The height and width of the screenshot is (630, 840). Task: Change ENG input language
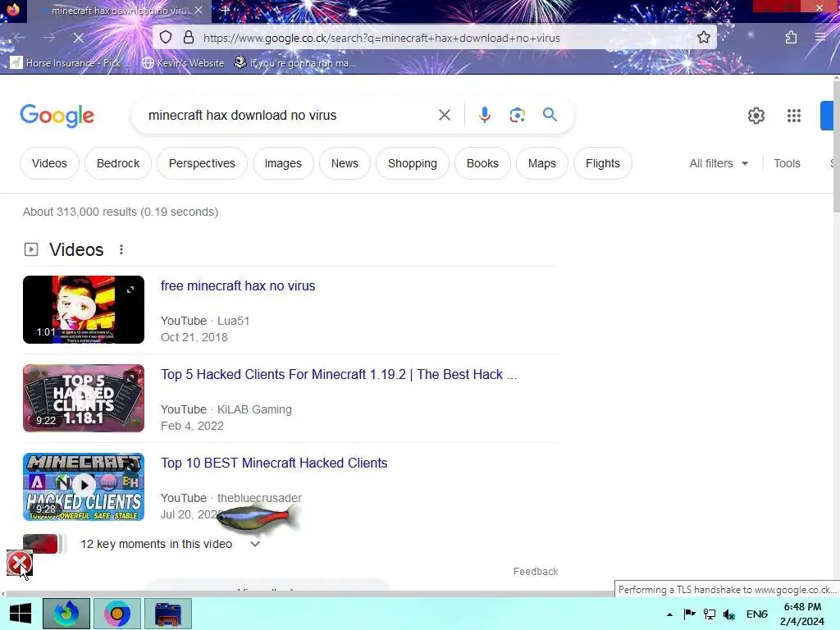pos(756,614)
